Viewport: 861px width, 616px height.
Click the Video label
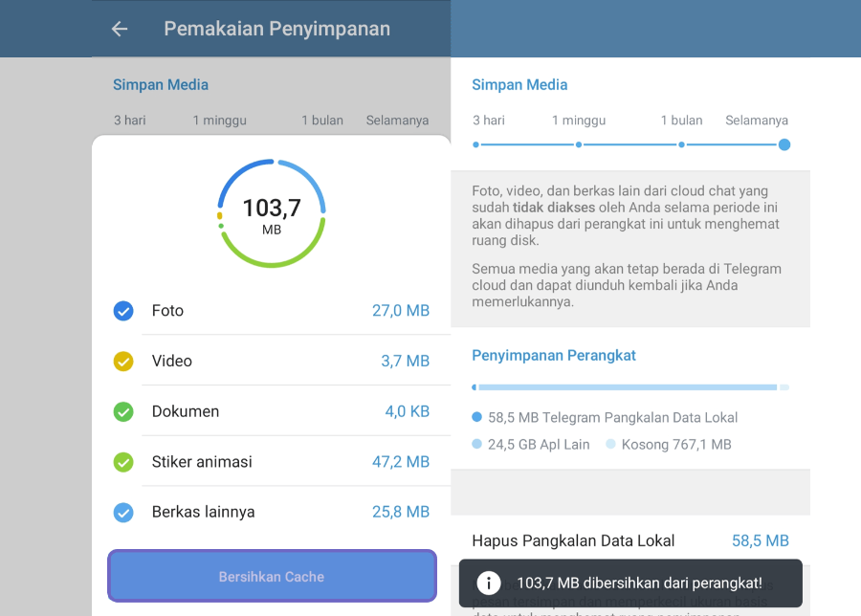(x=172, y=362)
